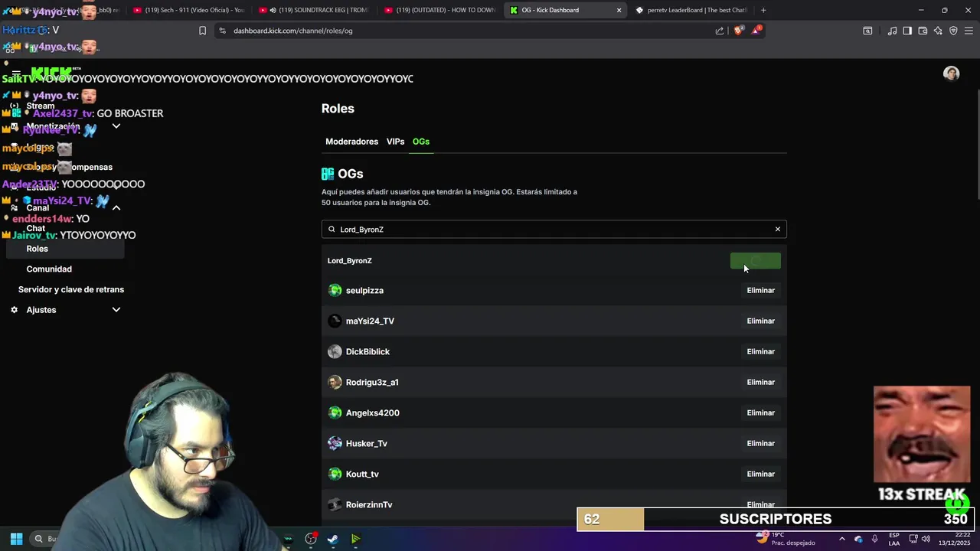Viewport: 980px width, 551px height.
Task: Show hidden system tray icons chevron
Action: (x=841, y=539)
